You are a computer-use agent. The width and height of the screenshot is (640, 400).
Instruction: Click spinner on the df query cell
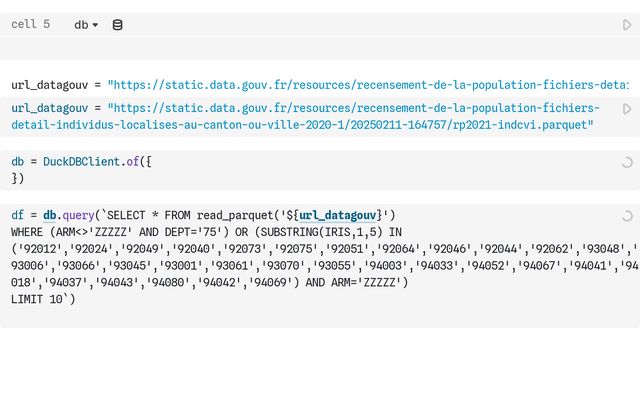[x=627, y=216]
